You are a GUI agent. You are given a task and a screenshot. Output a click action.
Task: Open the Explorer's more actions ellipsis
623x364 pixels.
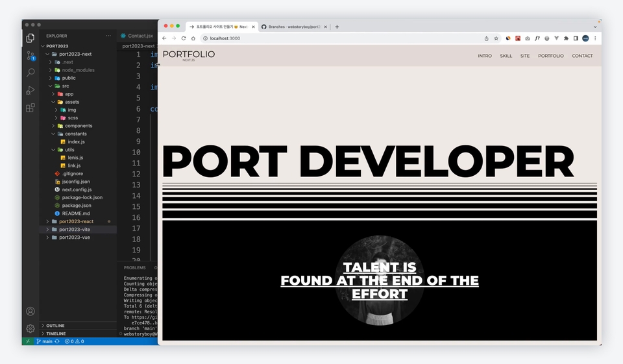coord(108,36)
